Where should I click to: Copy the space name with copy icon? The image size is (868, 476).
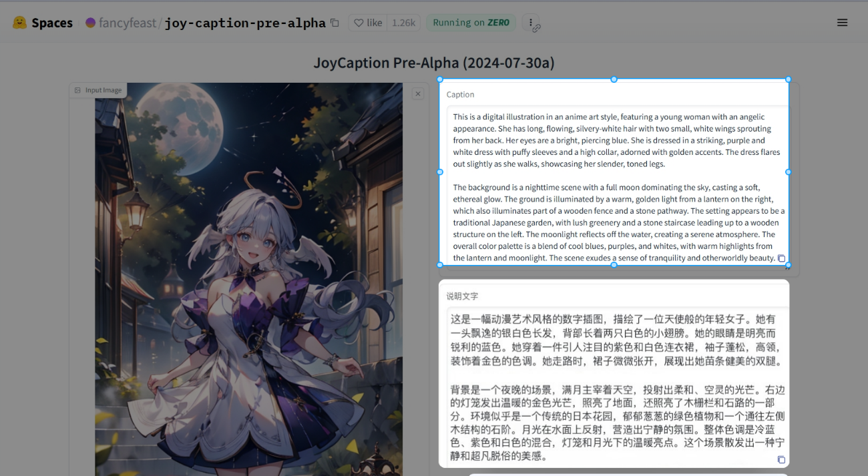[x=335, y=23]
